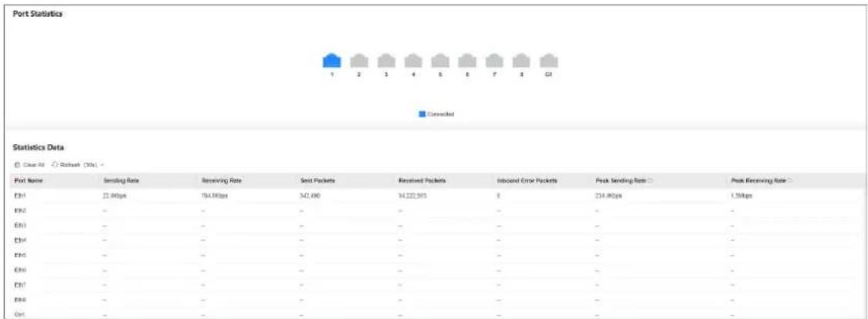Select the Eth8 row name
Viewport: 868px width, 319px height.
tap(20, 300)
